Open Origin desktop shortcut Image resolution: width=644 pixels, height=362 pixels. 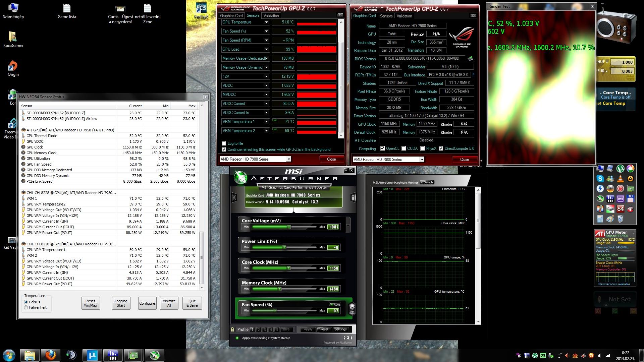click(13, 68)
